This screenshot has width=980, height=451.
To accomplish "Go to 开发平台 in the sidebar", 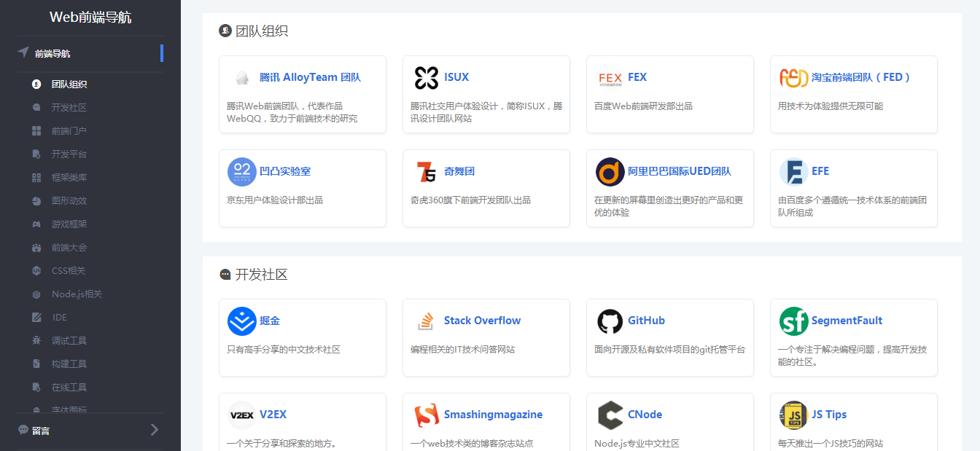I will 69,154.
